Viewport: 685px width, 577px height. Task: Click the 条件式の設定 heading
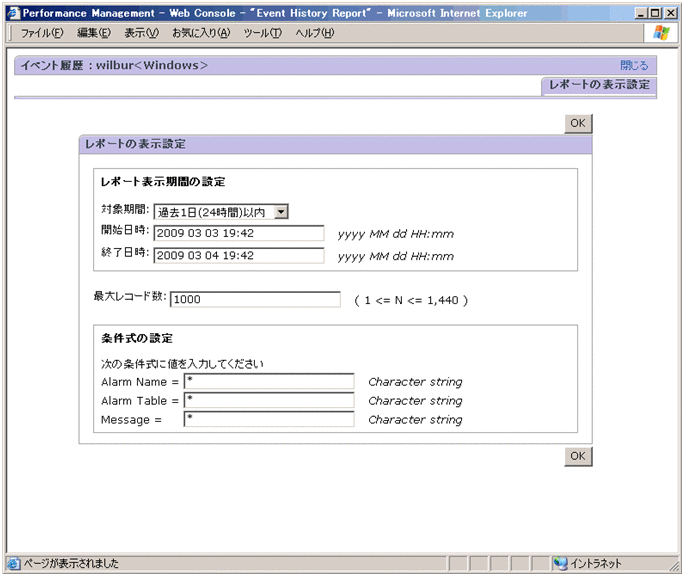(x=137, y=338)
